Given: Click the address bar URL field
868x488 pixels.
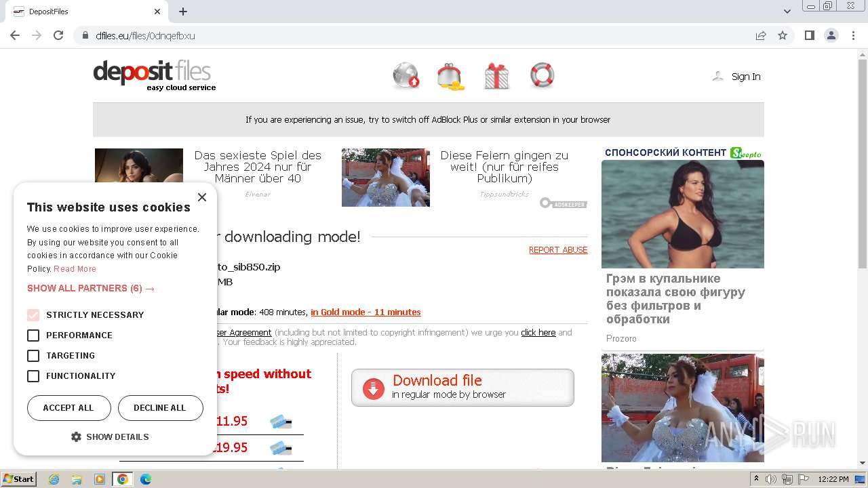Looking at the screenshot, I should 414,35.
